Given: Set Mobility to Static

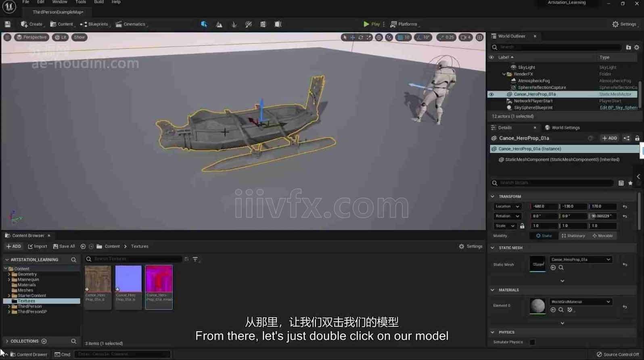Looking at the screenshot, I should pos(544,236).
